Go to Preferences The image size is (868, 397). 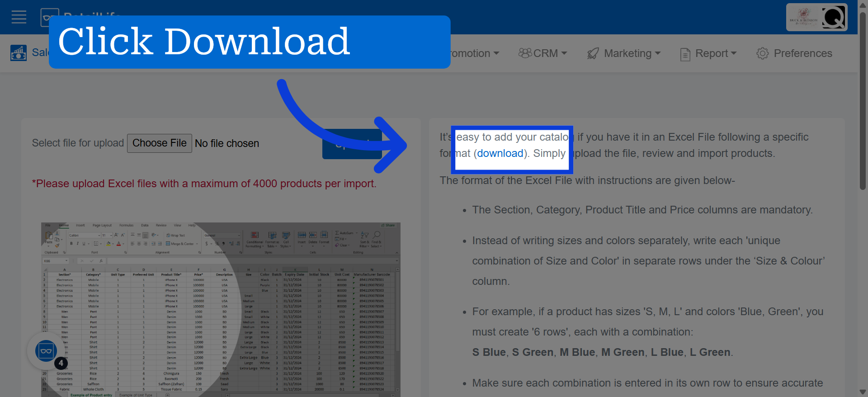pos(794,53)
